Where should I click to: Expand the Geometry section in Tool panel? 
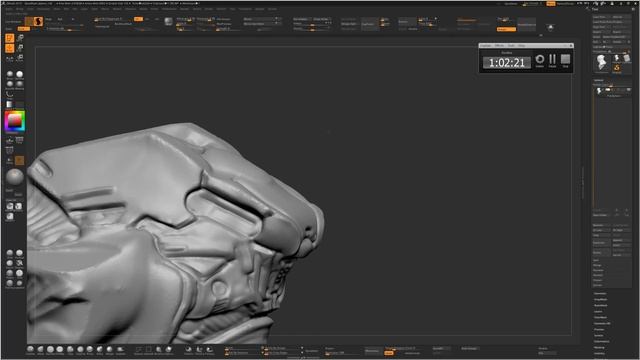point(600,293)
